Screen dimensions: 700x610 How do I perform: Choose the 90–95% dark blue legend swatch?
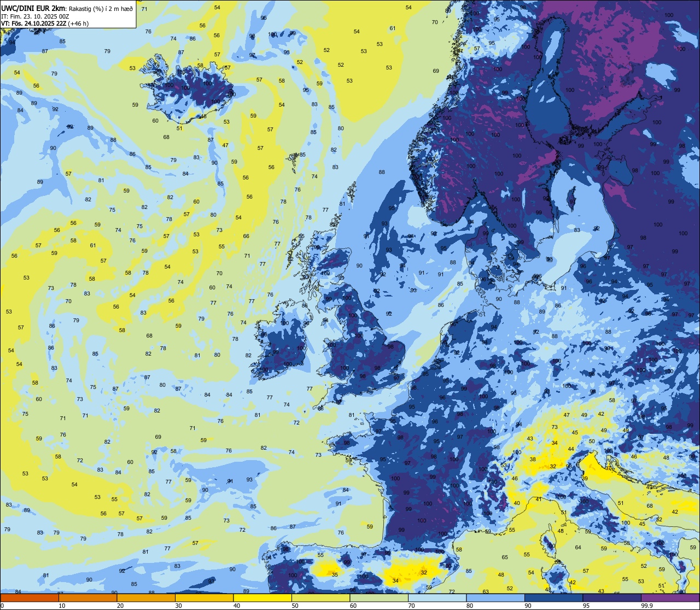point(553,597)
